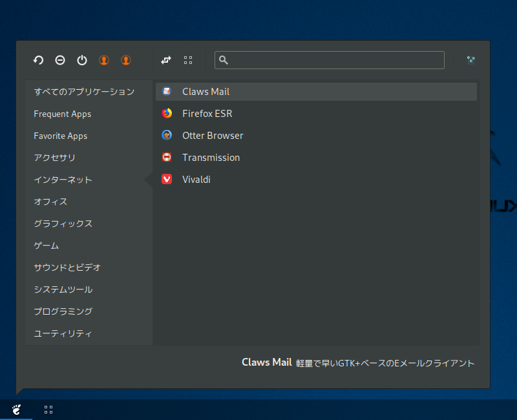Click the four-squares grid icon beside the search box
The width and height of the screenshot is (517, 420).
[x=188, y=60]
